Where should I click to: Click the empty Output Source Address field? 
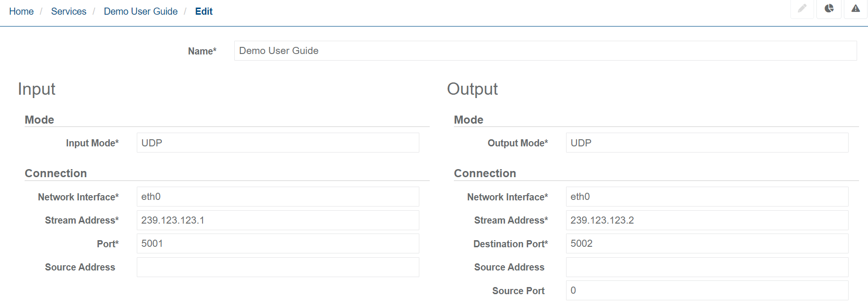[x=707, y=267]
